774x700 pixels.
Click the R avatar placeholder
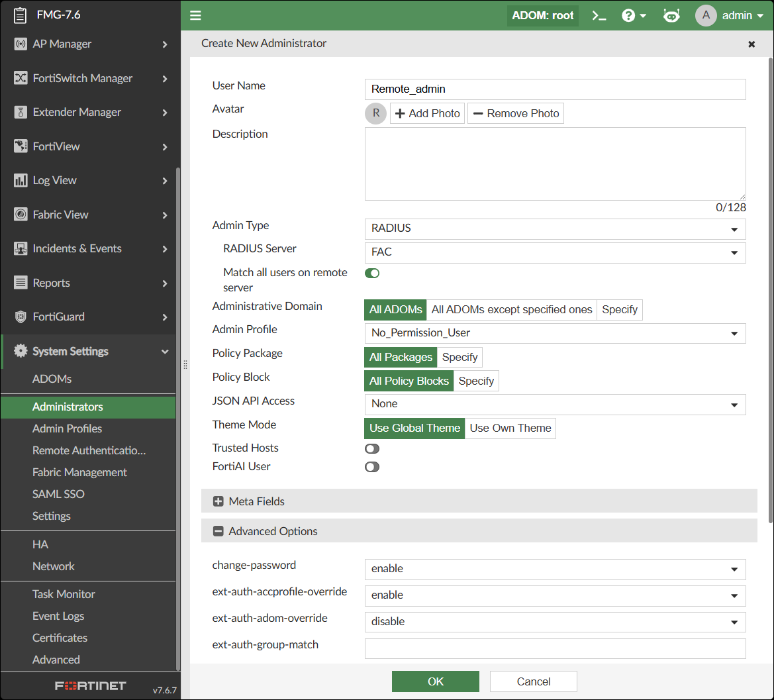[375, 113]
